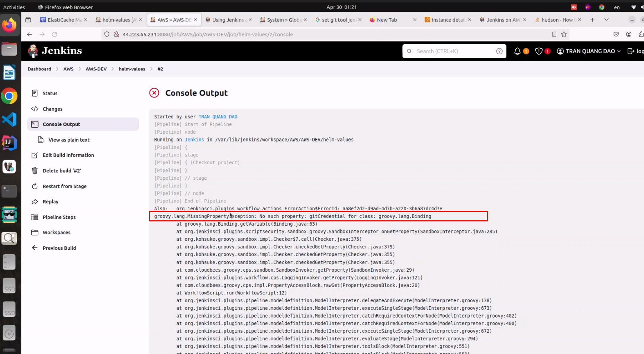Switch to the ElastiCache tab
The width and height of the screenshot is (644, 354).
[63, 20]
